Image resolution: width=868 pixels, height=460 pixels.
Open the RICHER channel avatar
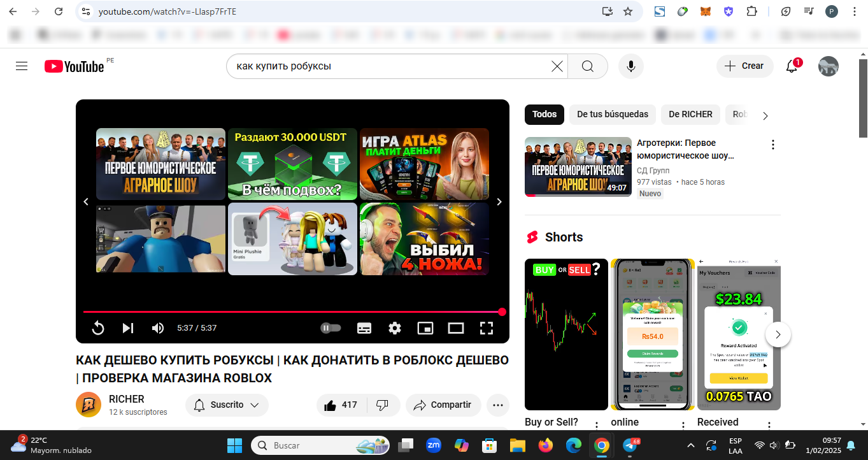(89, 405)
